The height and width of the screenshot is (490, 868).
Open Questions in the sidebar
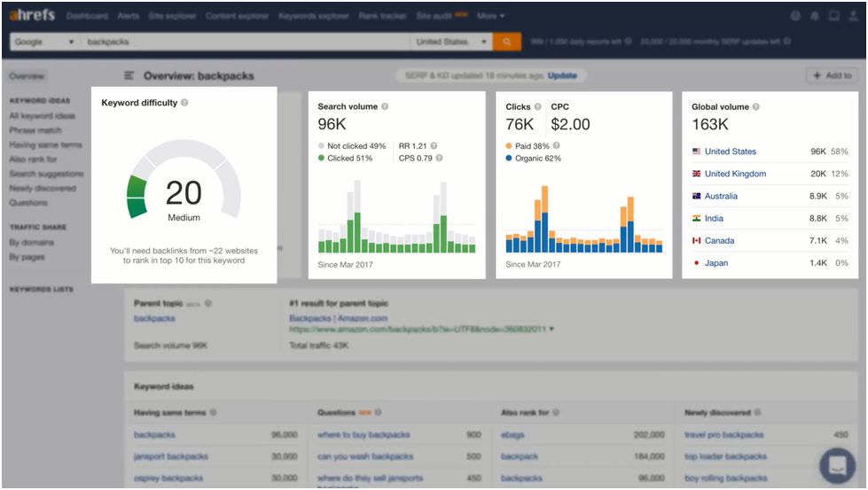[x=28, y=202]
